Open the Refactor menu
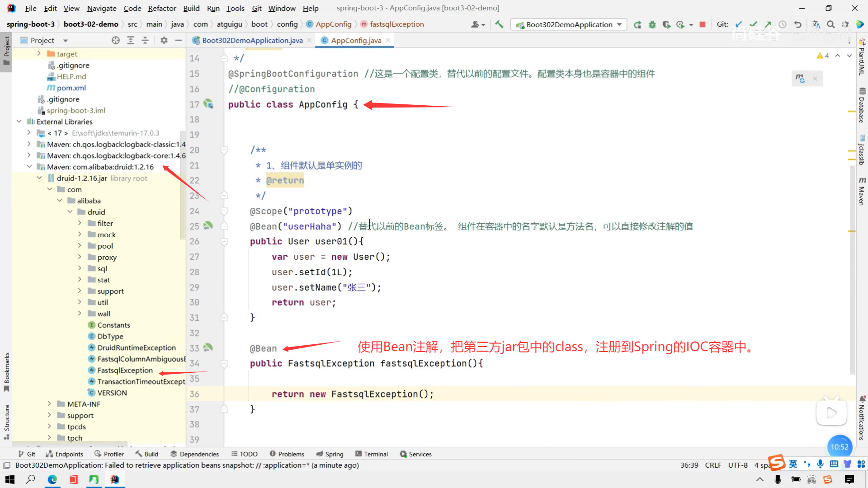This screenshot has height=488, width=868. tap(162, 8)
